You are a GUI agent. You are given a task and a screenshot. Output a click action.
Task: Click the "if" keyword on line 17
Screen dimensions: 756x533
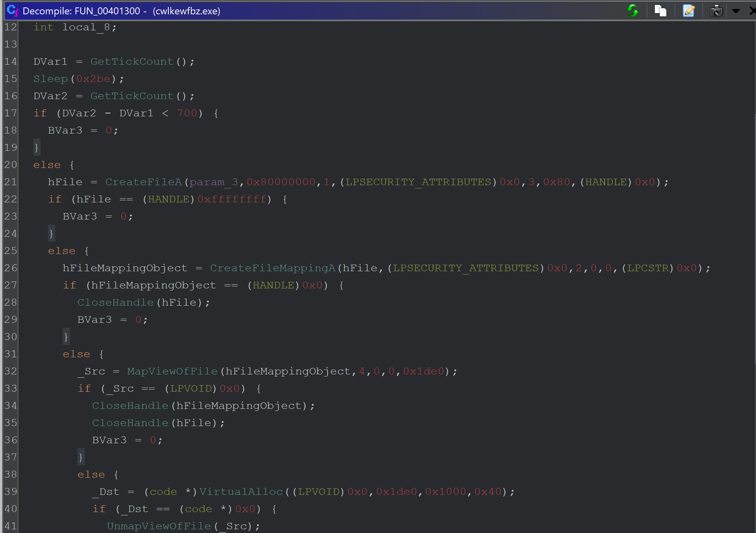click(x=40, y=113)
